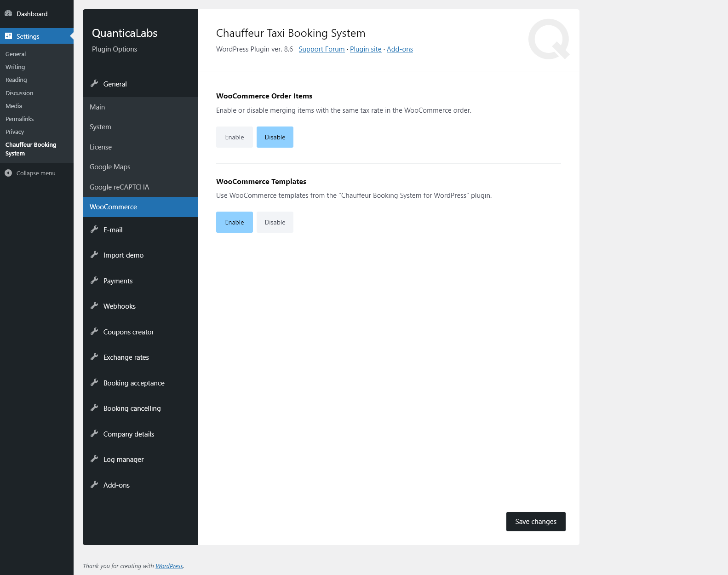Enable WooCommerce Order Items merging
728x575 pixels.
click(x=235, y=137)
